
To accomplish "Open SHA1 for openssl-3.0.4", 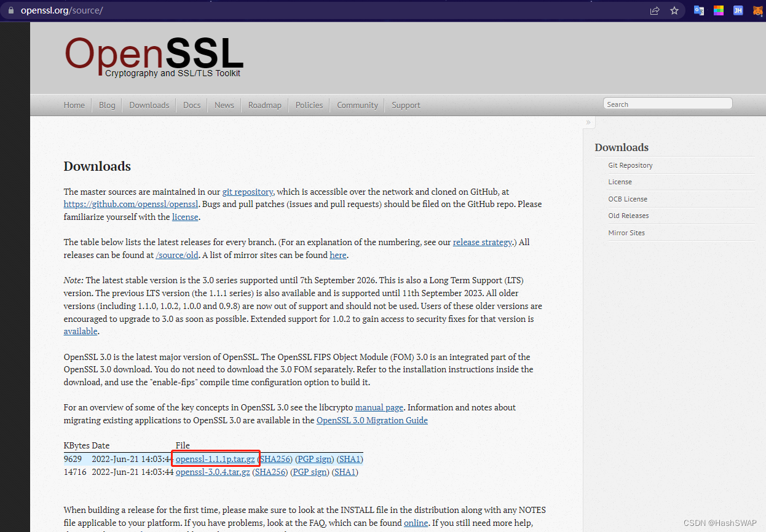I will (345, 472).
